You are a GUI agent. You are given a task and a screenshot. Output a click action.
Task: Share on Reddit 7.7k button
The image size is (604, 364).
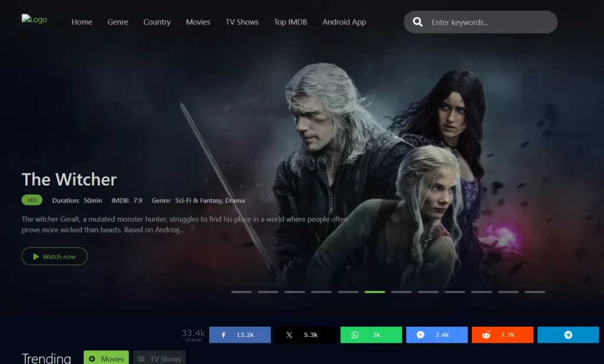point(503,335)
